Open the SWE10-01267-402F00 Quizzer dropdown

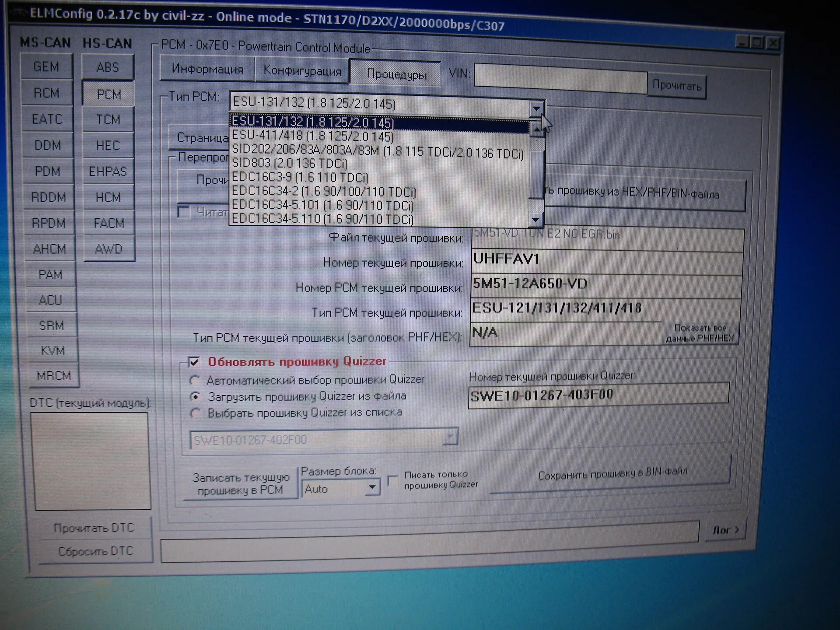pyautogui.click(x=450, y=437)
